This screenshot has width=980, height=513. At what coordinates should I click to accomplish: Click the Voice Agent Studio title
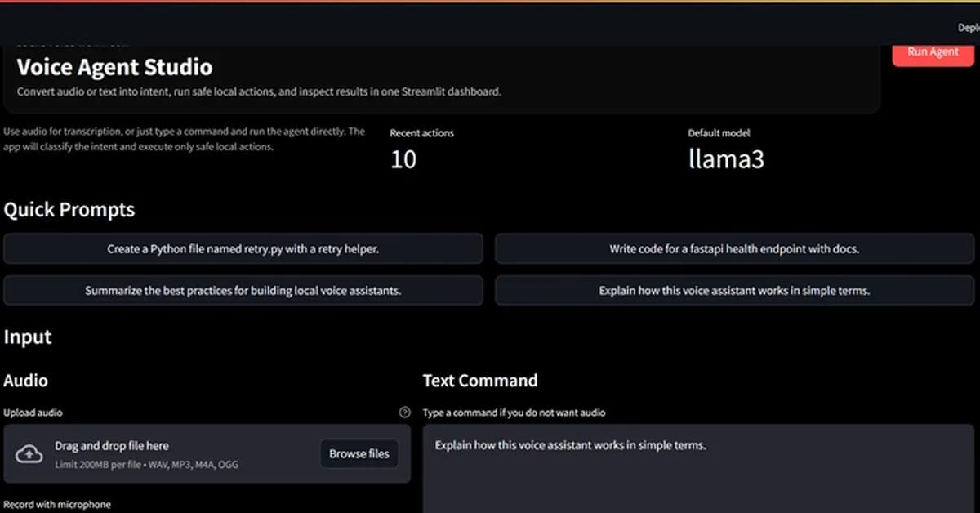(114, 67)
